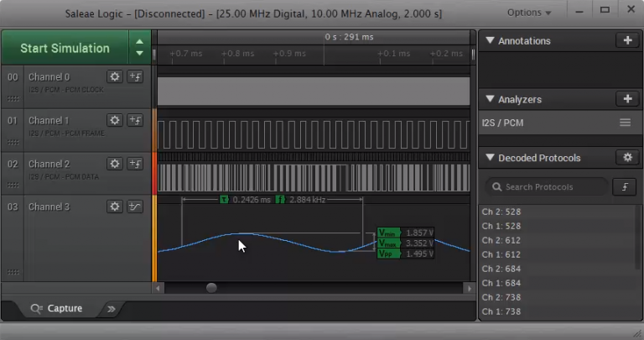644x340 pixels.
Task: Toggle Channel 1 trigger edge setting
Action: tap(135, 120)
